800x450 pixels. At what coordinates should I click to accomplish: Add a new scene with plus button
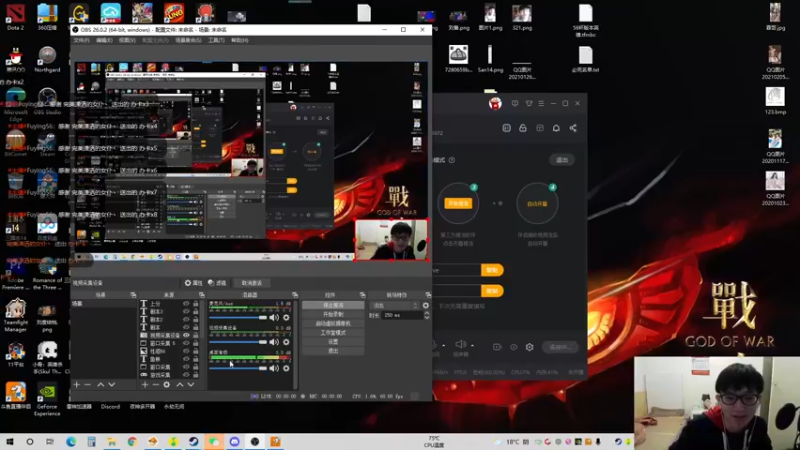click(77, 385)
